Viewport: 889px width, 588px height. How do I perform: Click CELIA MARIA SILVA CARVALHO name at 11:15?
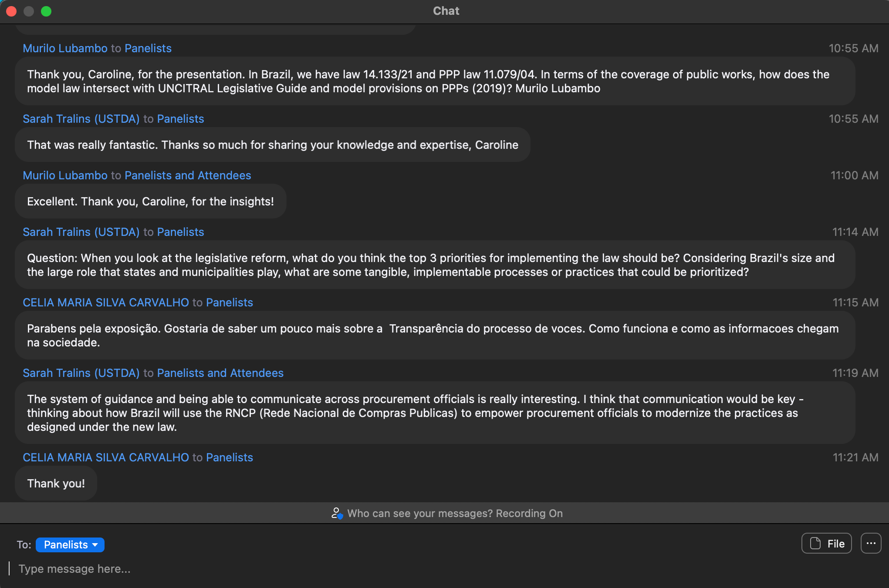[106, 302]
